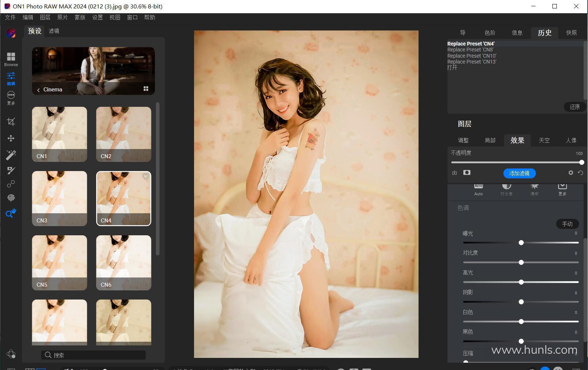Click the magnifier icon in search box
This screenshot has height=370, width=588.
tap(48, 355)
